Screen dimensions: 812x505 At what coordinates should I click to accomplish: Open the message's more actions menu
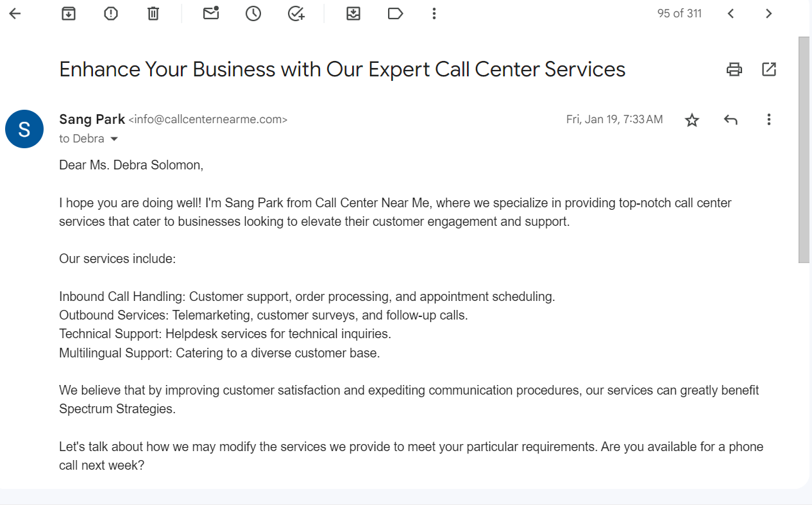tap(769, 119)
